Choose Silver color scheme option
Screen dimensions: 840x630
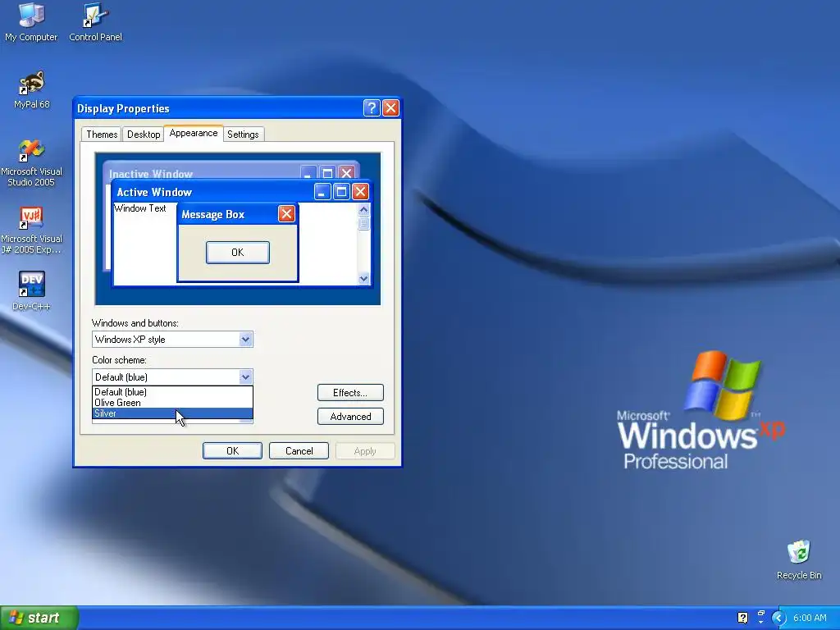(172, 413)
